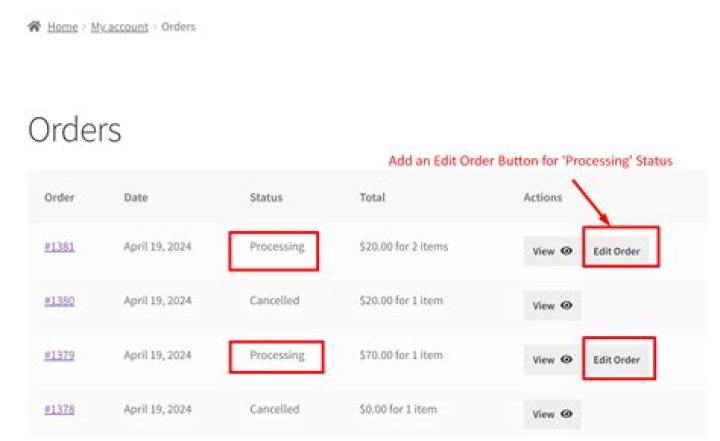The height and width of the screenshot is (441, 720).
Task: Click the Date column header
Action: 136,198
